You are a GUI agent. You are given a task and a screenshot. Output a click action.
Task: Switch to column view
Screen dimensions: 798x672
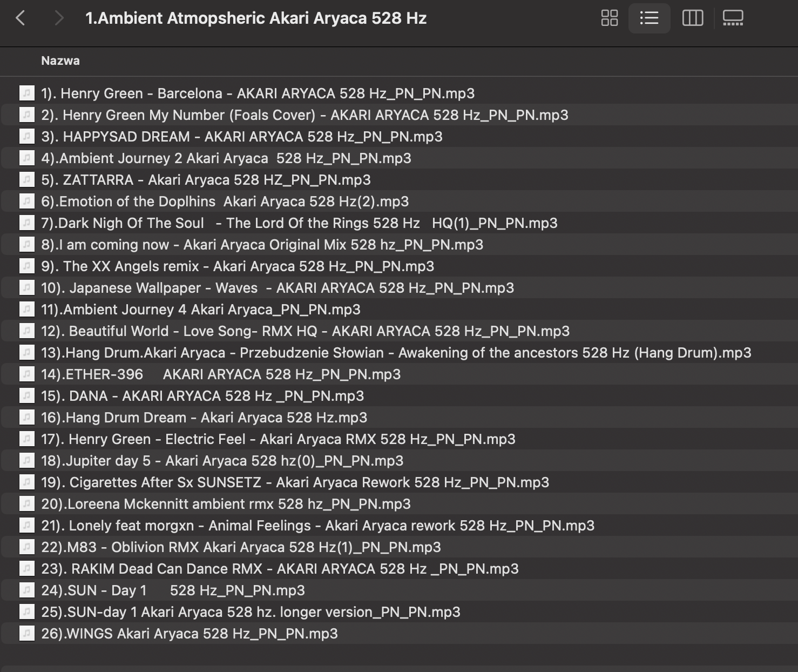tap(692, 18)
